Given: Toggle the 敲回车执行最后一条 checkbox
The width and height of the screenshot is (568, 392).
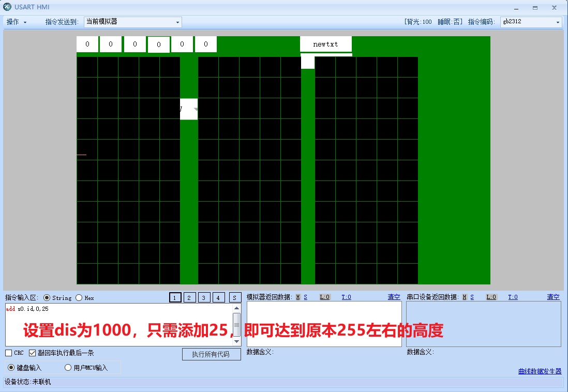Looking at the screenshot, I should coord(33,353).
